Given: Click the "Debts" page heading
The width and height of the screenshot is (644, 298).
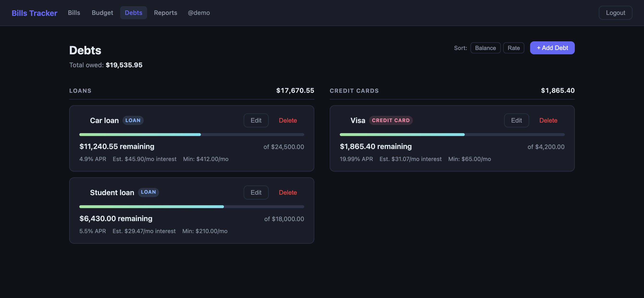Looking at the screenshot, I should coord(85,50).
